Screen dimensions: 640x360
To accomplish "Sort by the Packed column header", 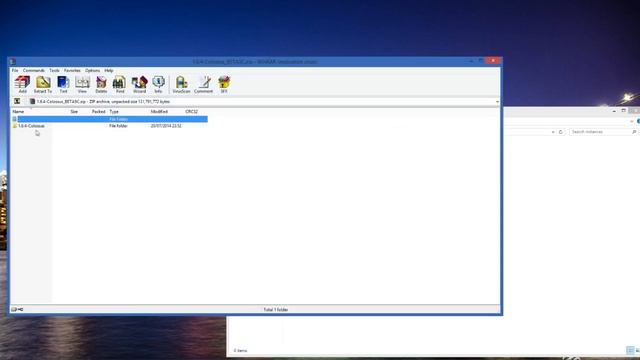I will click(x=98, y=111).
